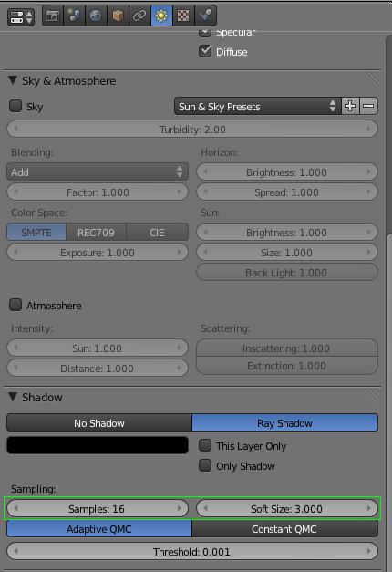Enable the Sky checkbox
The width and height of the screenshot is (392, 572).
click(x=15, y=106)
